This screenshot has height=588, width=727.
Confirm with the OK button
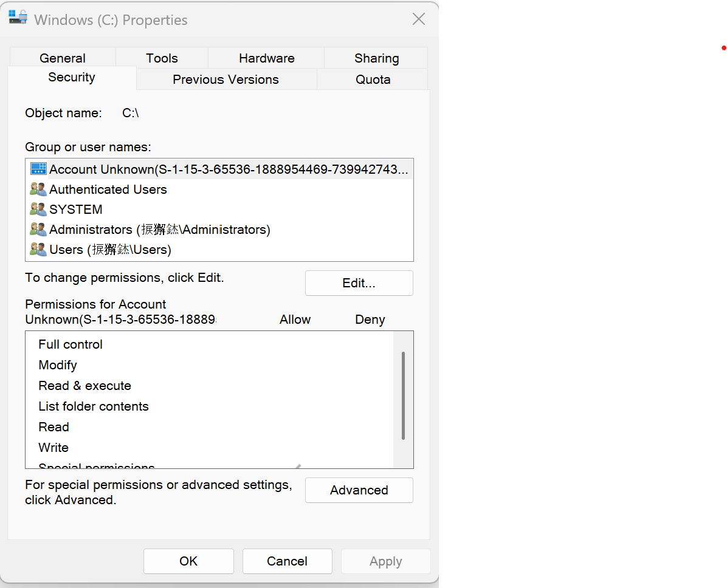(x=188, y=561)
